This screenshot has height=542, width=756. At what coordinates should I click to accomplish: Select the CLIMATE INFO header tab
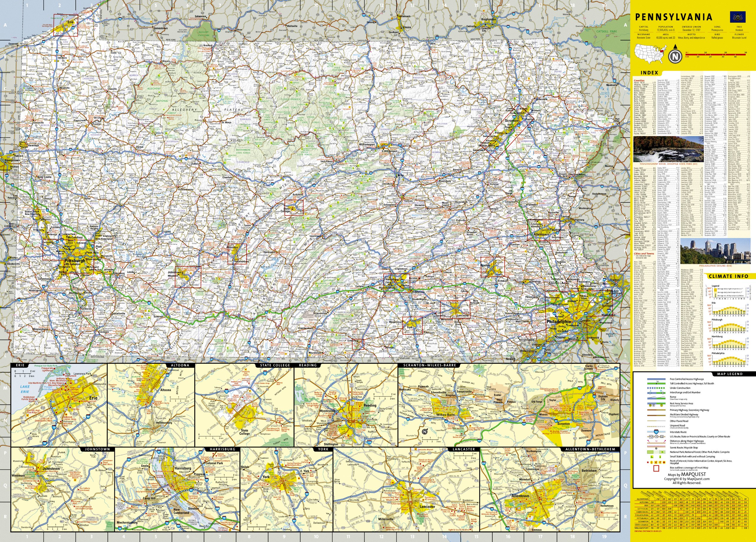[728, 276]
